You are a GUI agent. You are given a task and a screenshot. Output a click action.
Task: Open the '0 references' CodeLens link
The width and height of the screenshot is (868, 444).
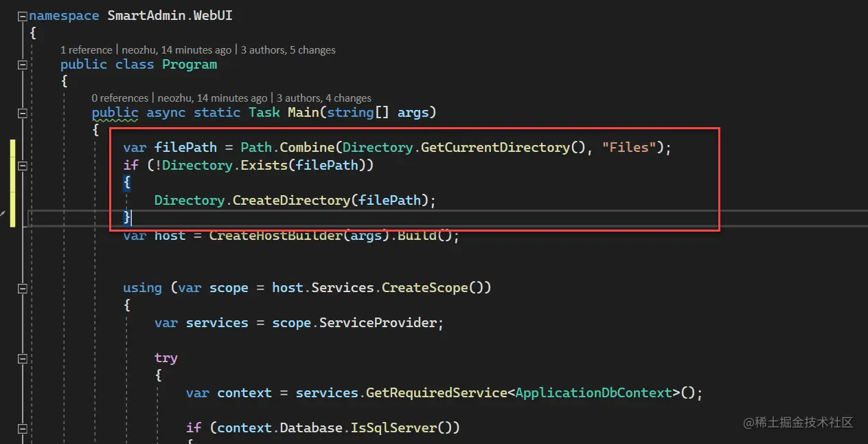(x=120, y=98)
